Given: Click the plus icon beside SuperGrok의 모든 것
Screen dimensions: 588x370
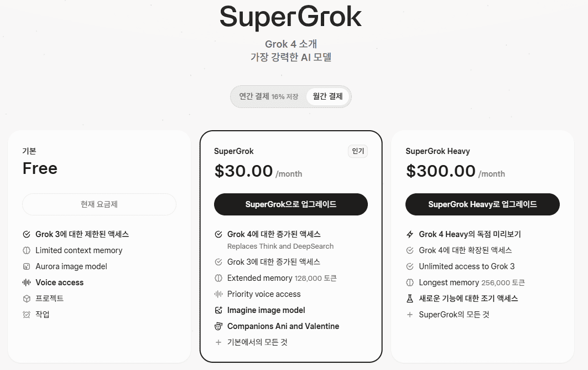Looking at the screenshot, I should pos(409,315).
